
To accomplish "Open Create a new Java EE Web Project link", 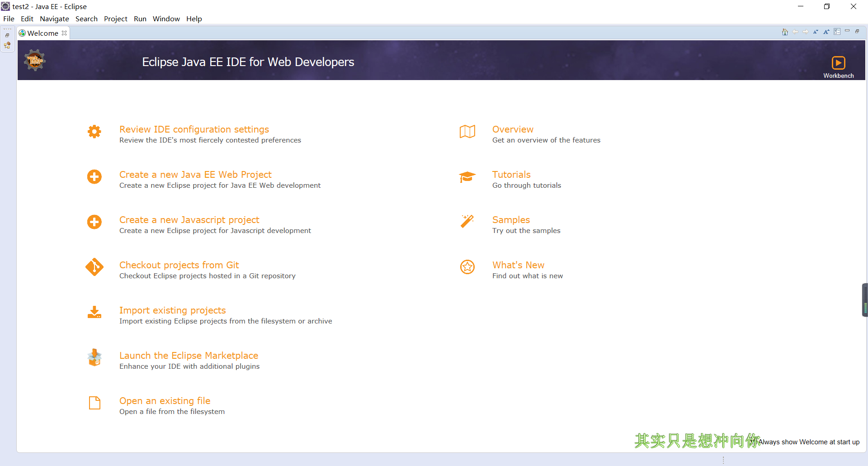I will tap(195, 175).
